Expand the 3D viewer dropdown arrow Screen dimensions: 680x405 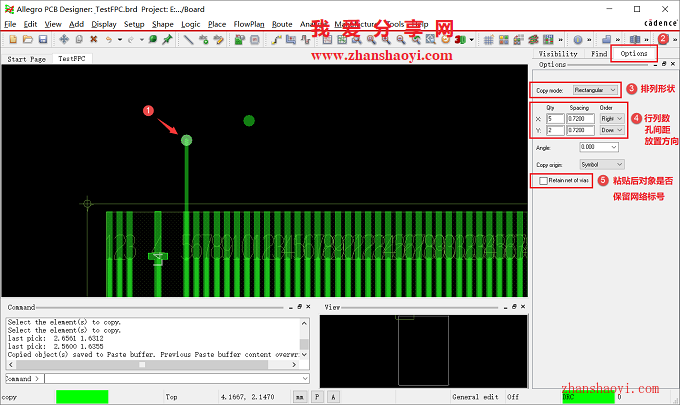tap(472, 39)
